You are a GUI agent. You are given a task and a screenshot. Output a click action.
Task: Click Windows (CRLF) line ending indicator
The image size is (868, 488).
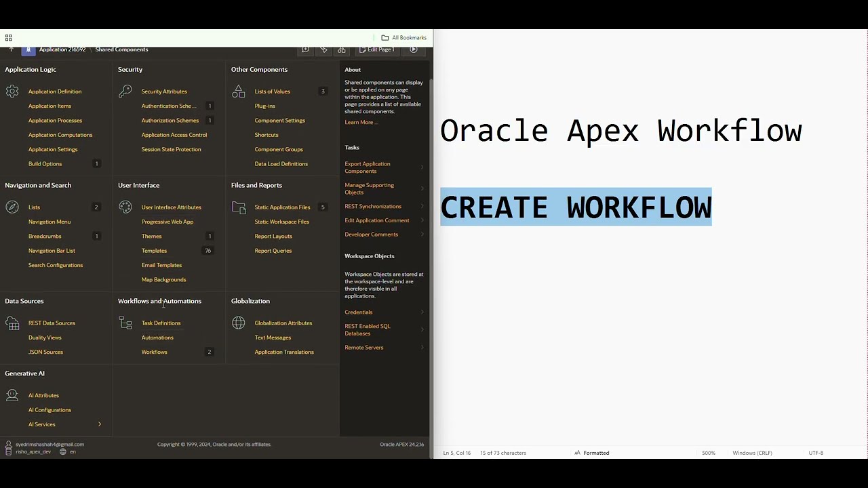tap(752, 453)
